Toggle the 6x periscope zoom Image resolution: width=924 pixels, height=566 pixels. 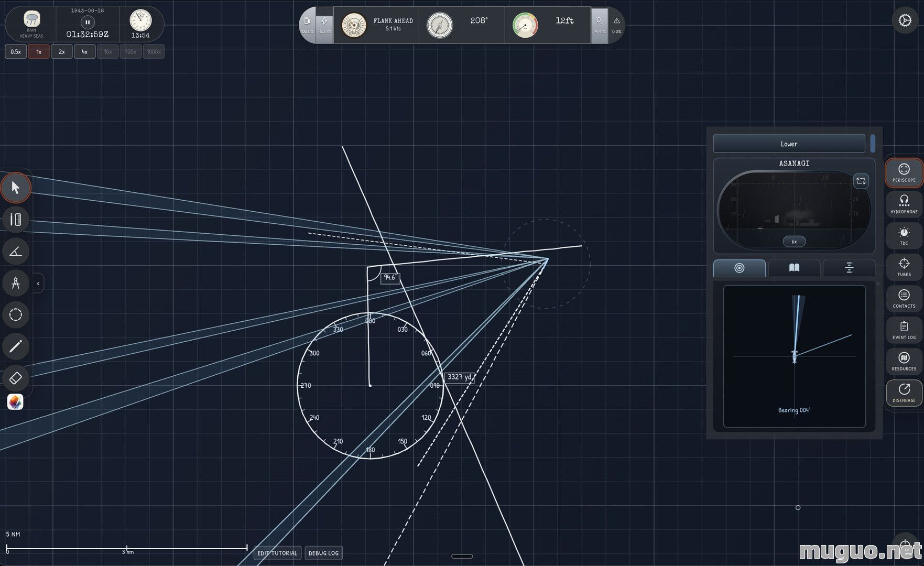click(794, 242)
